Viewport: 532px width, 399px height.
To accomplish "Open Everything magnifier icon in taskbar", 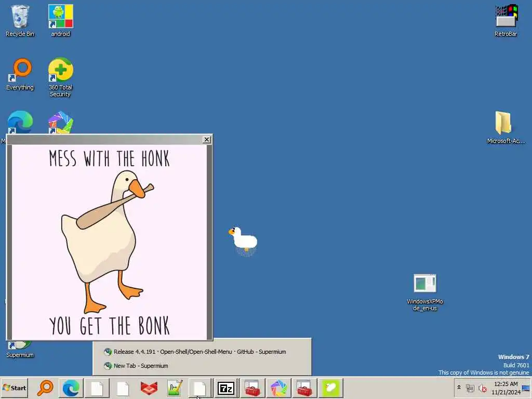I will (x=45, y=388).
